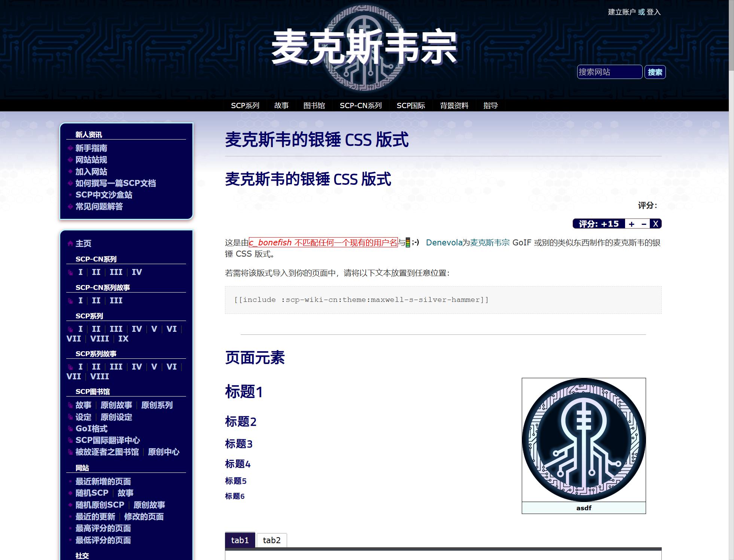
Task: Open the SCP系列 top navigation menu
Action: (245, 105)
